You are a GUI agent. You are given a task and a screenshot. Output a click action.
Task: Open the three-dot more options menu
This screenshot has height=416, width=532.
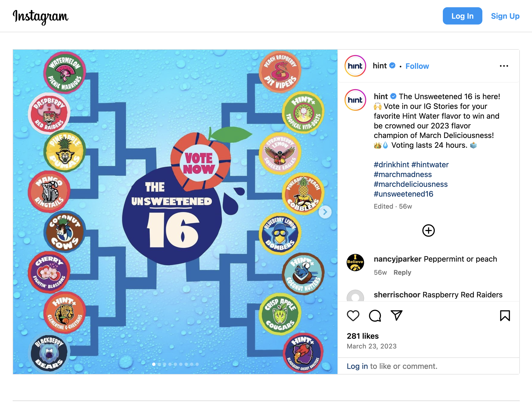click(x=504, y=66)
